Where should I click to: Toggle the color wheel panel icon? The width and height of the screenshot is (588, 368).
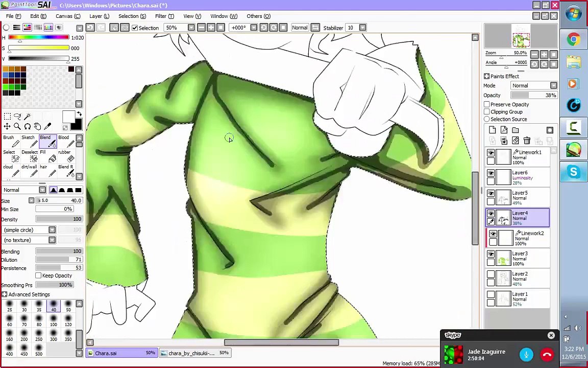6,28
